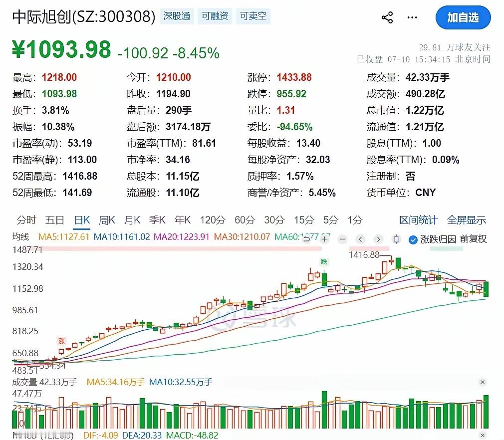This screenshot has height=440, width=504.
Task: Click the stock title 中际旭创(SZ:300308)
Action: click(x=83, y=17)
